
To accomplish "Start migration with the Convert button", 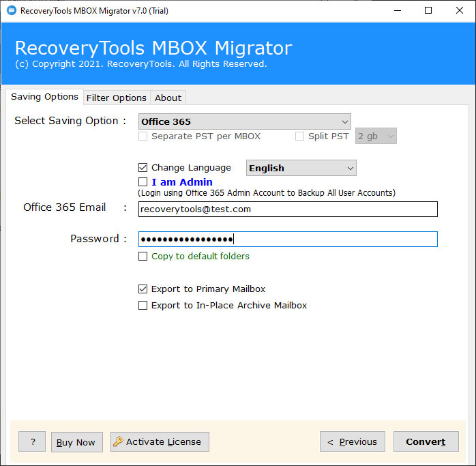I will (426, 441).
